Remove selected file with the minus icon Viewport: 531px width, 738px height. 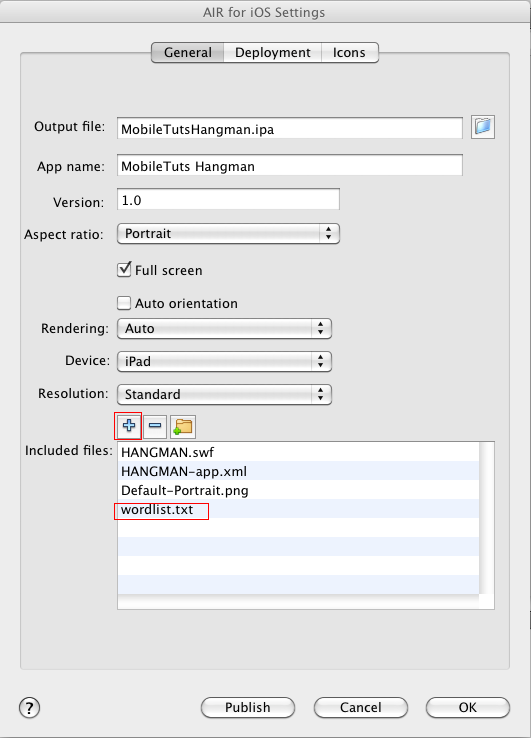pos(155,426)
